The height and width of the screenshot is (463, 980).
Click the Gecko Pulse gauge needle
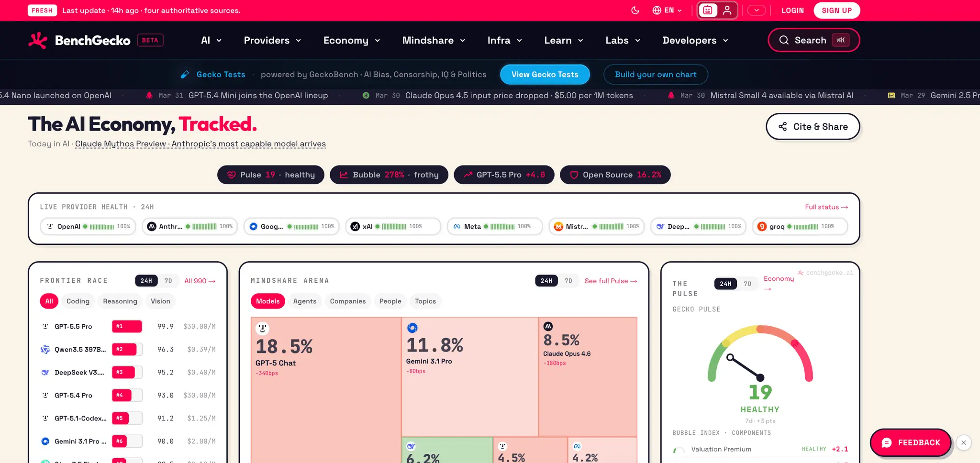[x=745, y=367]
